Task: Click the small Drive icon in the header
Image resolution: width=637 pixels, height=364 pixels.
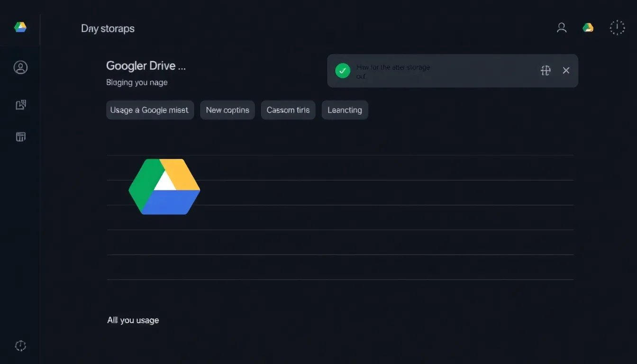Action: coord(588,28)
